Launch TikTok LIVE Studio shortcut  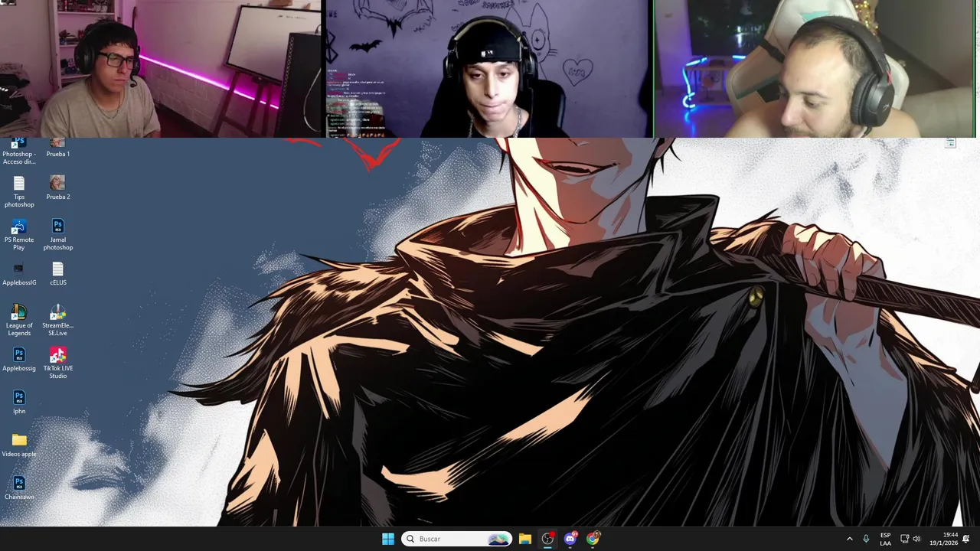tap(57, 364)
